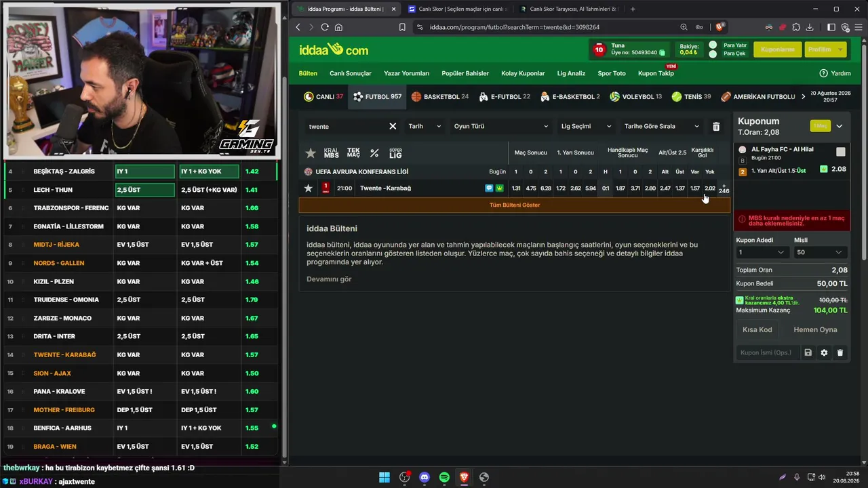The image size is (868, 488).
Task: Delete the coupon with the bottom trash icon
Action: pyautogui.click(x=840, y=352)
